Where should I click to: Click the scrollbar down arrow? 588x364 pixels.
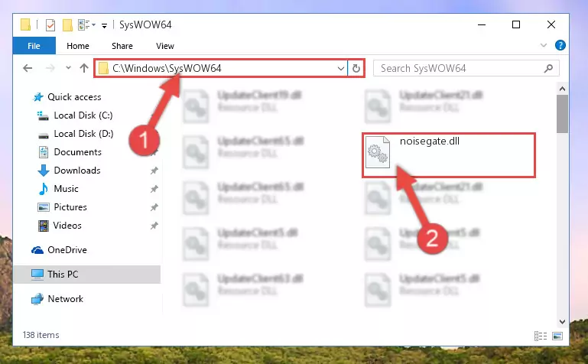pos(562,322)
